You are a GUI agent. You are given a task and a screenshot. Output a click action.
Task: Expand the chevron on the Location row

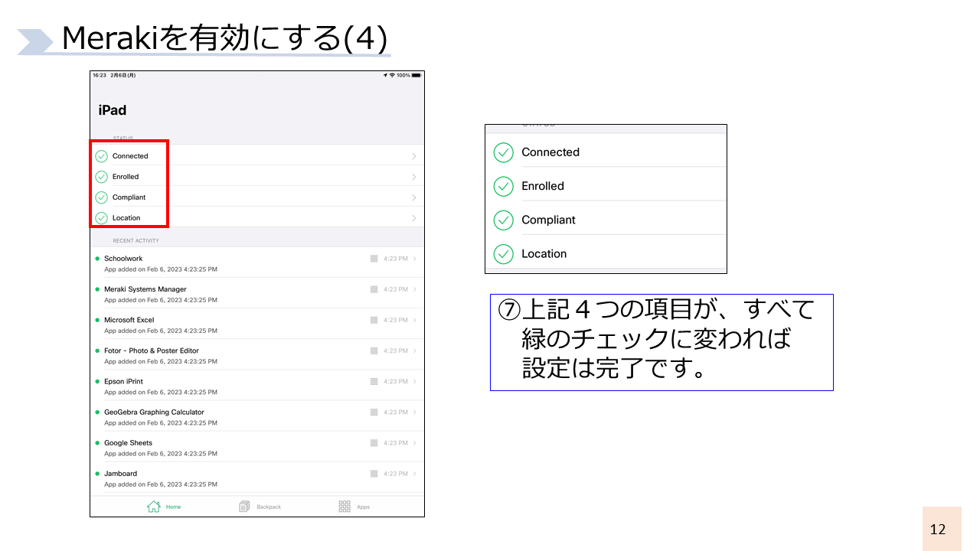tap(414, 218)
